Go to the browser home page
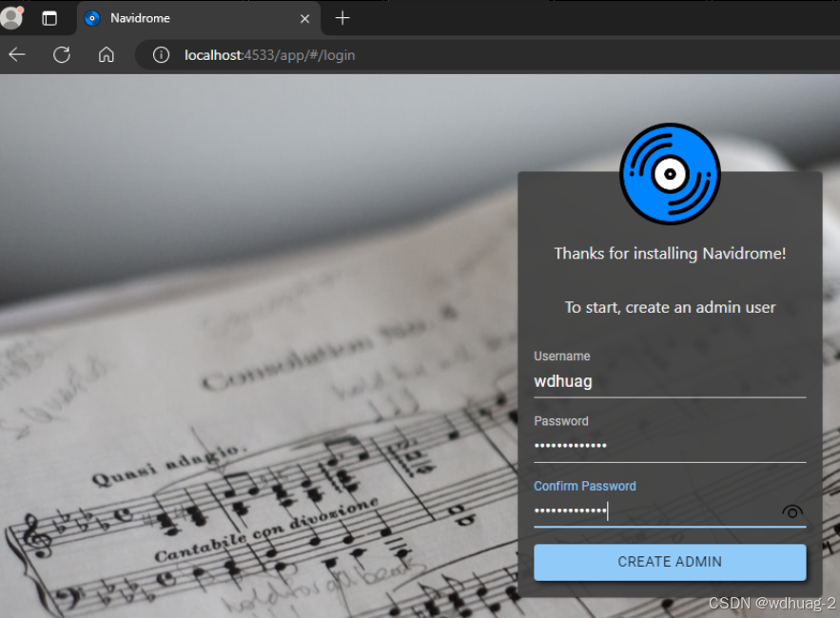 coord(107,54)
